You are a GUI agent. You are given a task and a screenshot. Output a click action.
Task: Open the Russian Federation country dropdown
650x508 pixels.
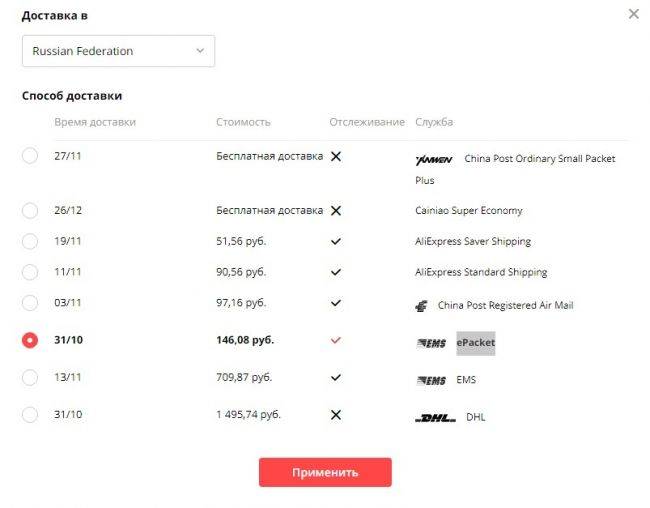click(119, 51)
